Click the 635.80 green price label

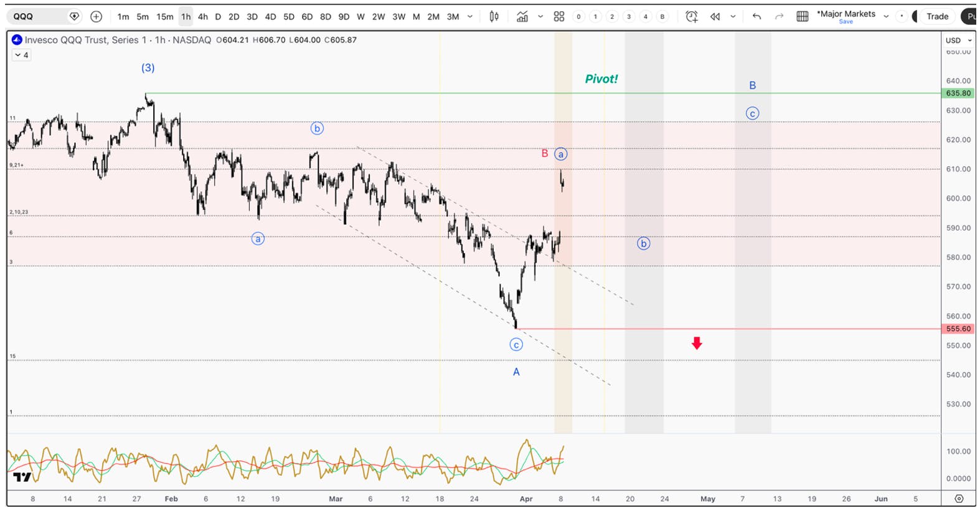(958, 93)
